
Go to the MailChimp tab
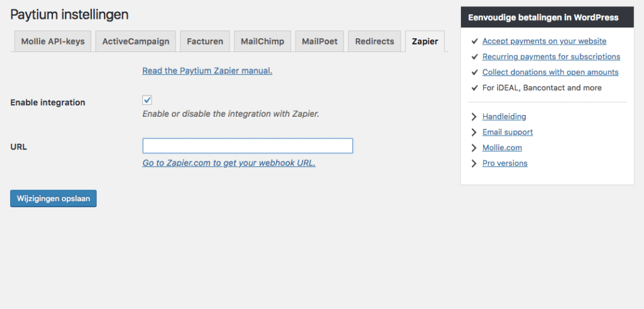tap(262, 41)
